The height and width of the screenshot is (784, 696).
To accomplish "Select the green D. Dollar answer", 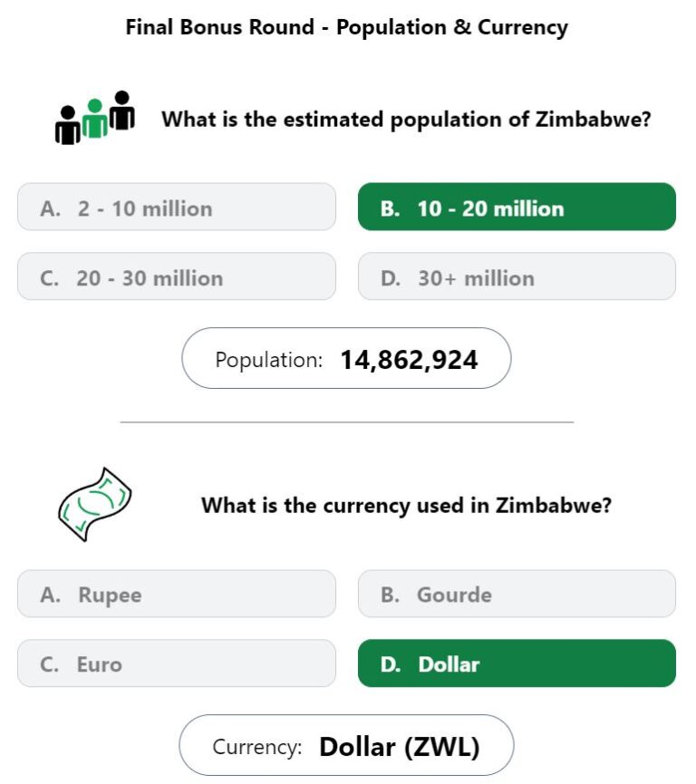I will [x=517, y=663].
